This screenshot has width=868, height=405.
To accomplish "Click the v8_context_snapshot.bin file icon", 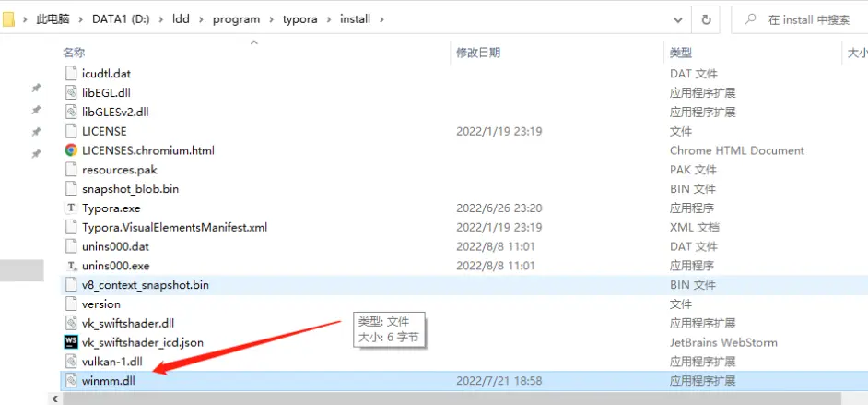I will click(x=70, y=285).
